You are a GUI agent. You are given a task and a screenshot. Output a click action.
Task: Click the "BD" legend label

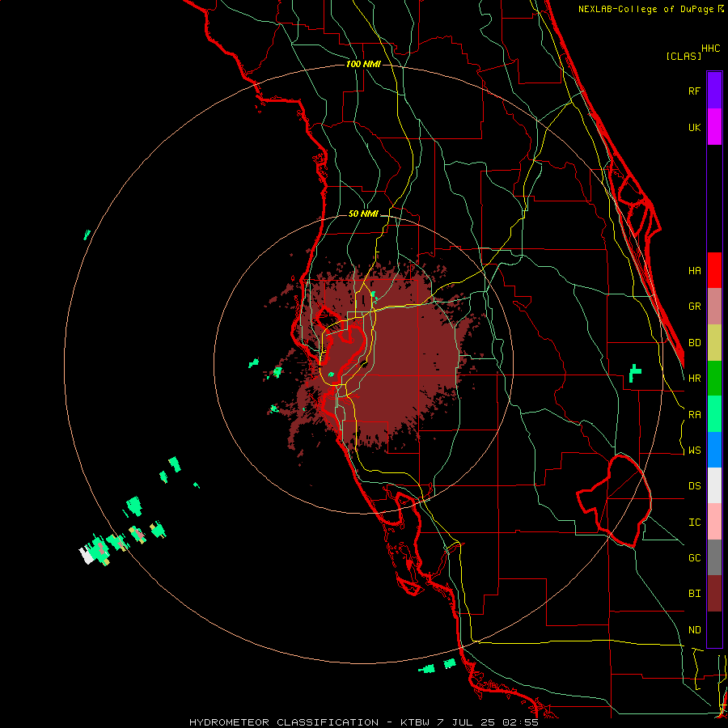click(694, 343)
